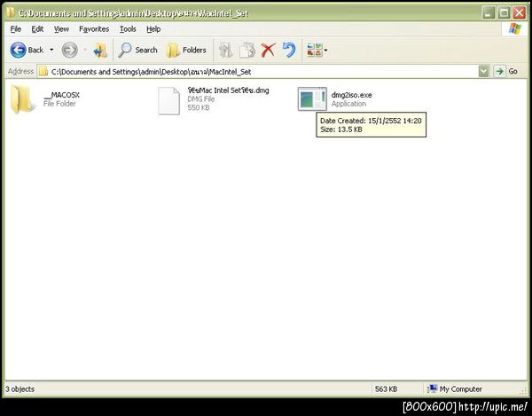
Task: Click the blue Undo arrow icon
Action: (x=289, y=50)
